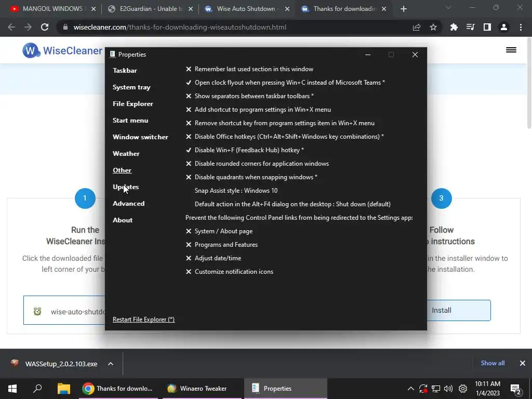The height and width of the screenshot is (399, 532).
Task: Open the Chrome three-dot menu
Action: pyautogui.click(x=521, y=27)
